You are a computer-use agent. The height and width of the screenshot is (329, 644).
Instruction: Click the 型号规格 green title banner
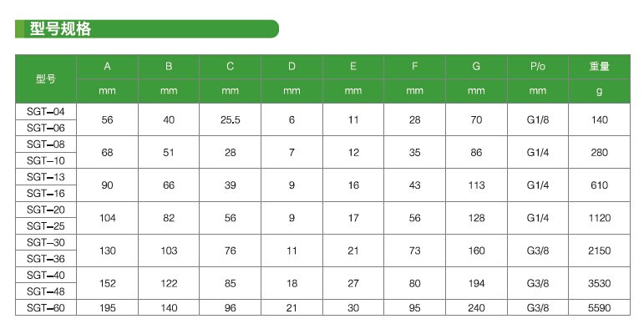147,28
